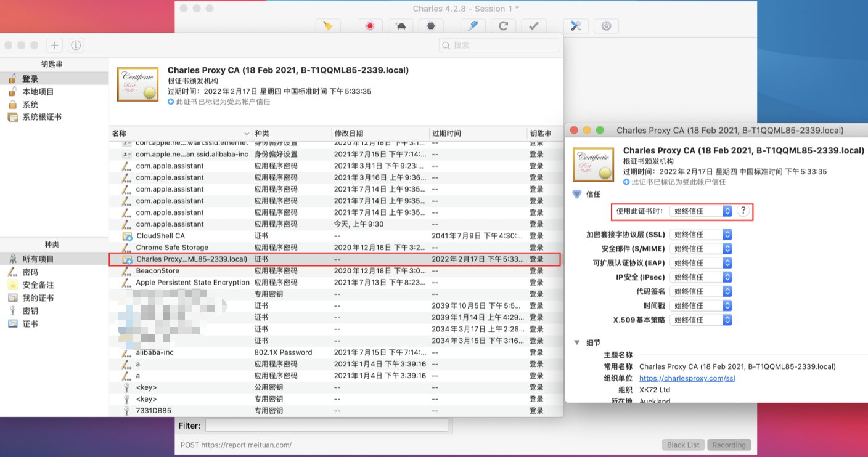Open 可扩展认证协议 (EAP) trust dropdown

point(701,263)
